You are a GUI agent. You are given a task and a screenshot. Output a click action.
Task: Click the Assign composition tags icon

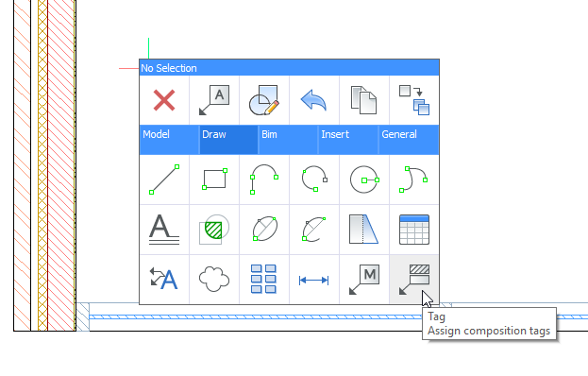point(414,280)
